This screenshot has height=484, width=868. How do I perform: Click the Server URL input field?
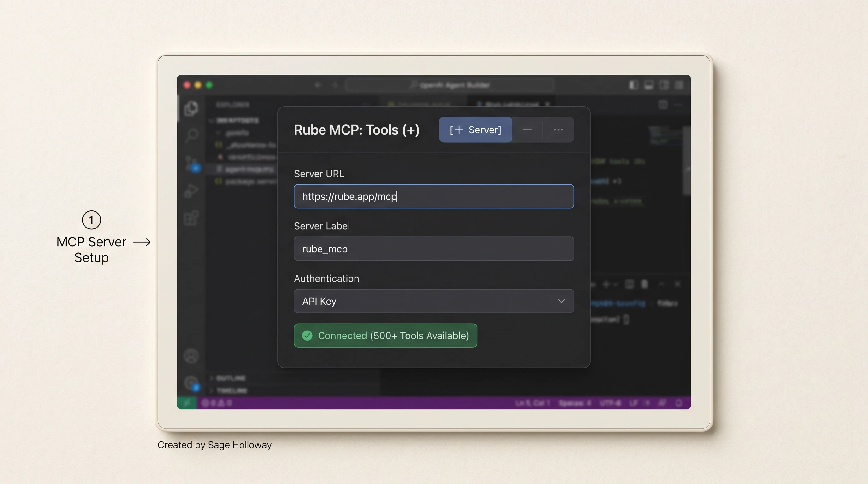(434, 196)
